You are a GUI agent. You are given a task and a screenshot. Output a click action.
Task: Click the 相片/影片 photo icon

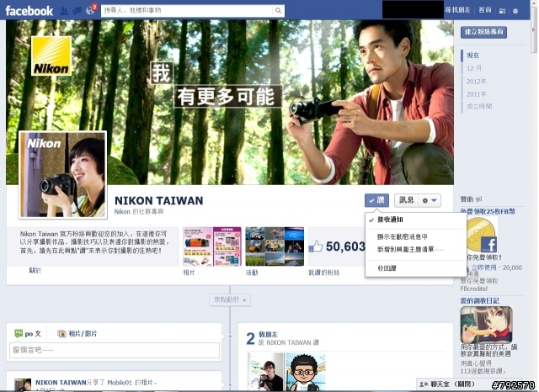click(x=61, y=334)
